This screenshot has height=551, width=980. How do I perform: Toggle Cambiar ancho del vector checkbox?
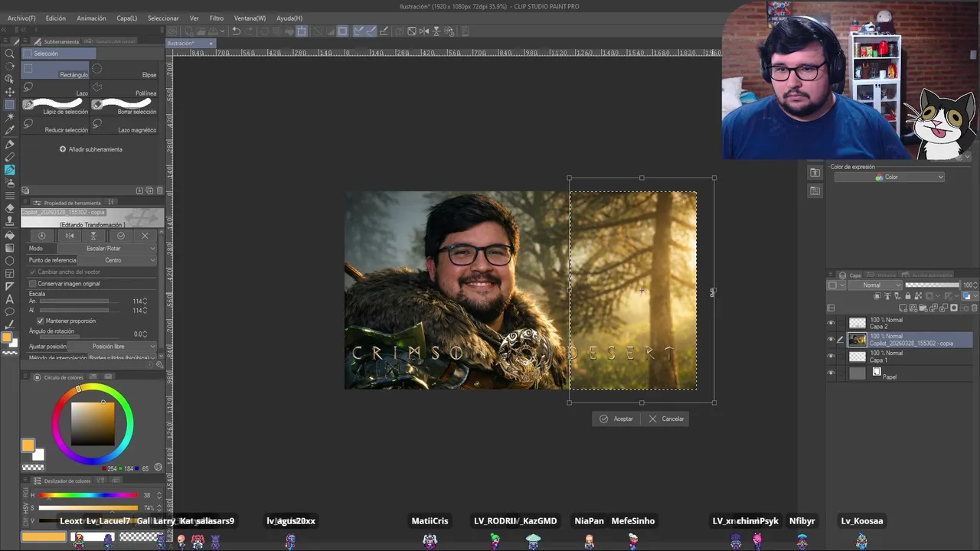tap(33, 272)
